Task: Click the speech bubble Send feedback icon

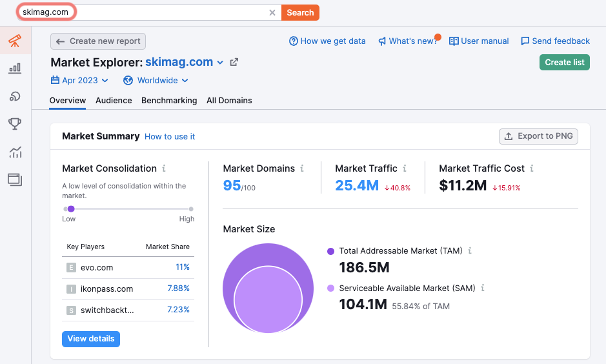Action: pos(525,41)
